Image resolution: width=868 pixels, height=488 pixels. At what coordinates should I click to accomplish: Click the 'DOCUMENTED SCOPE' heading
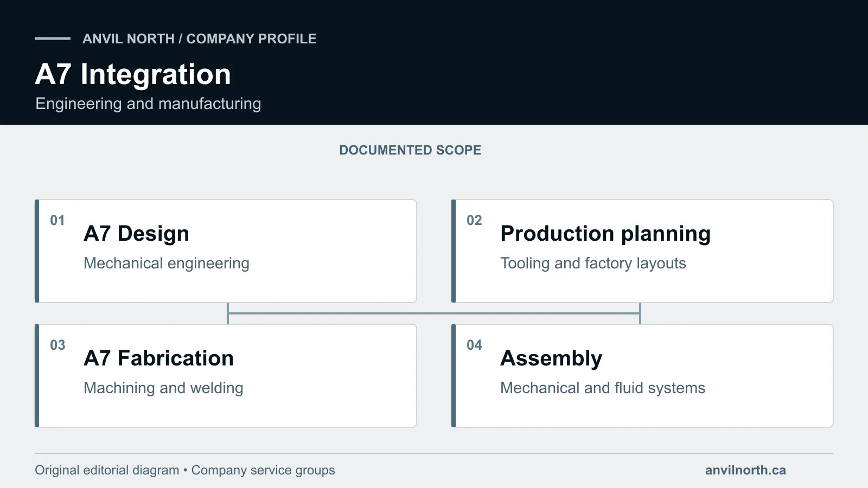coord(410,150)
